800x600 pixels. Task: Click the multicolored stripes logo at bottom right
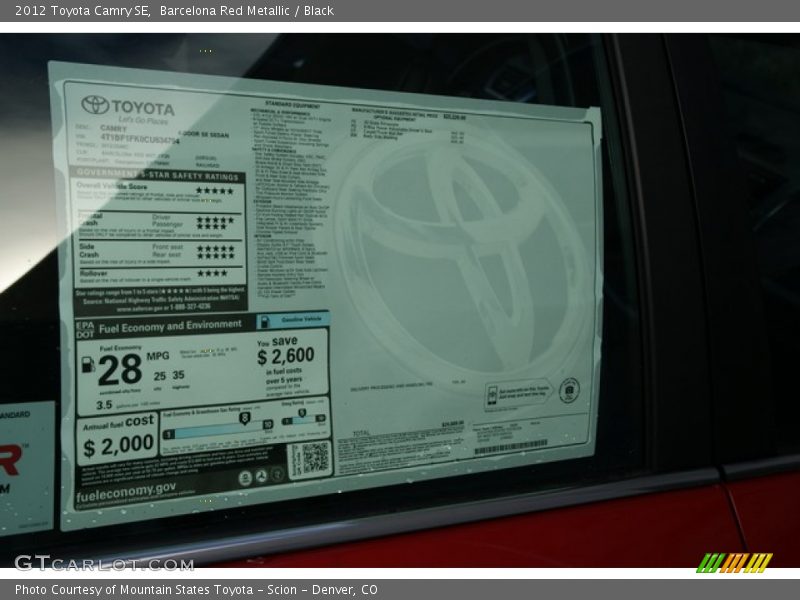pyautogui.click(x=734, y=562)
